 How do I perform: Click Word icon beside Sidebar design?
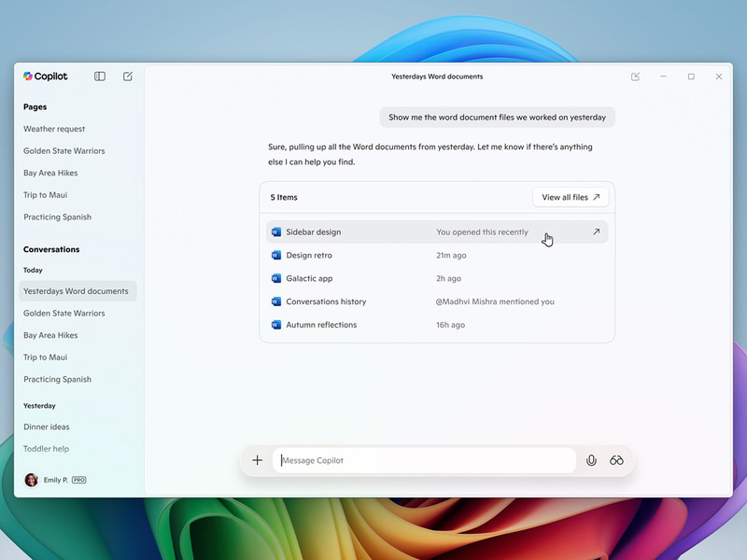pos(275,231)
